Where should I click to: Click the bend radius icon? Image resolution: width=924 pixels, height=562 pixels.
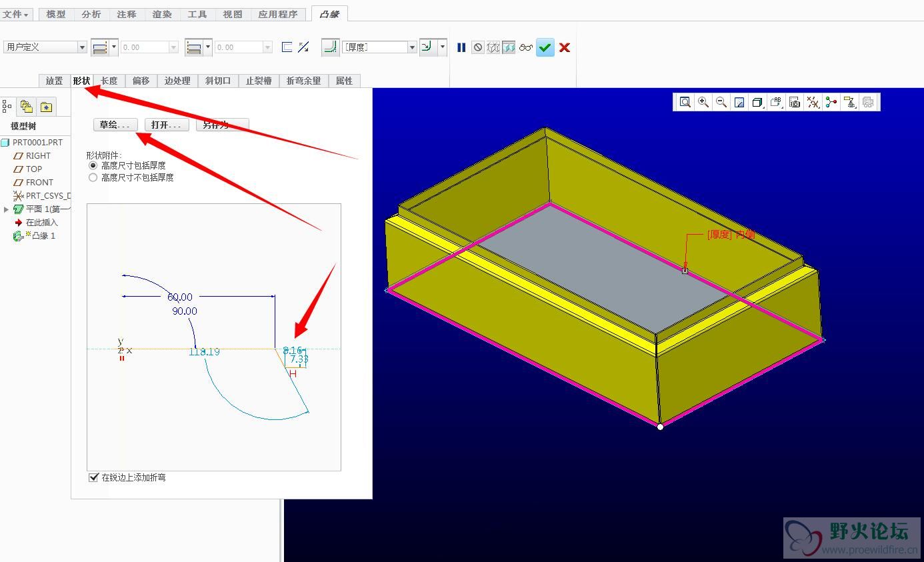click(330, 47)
